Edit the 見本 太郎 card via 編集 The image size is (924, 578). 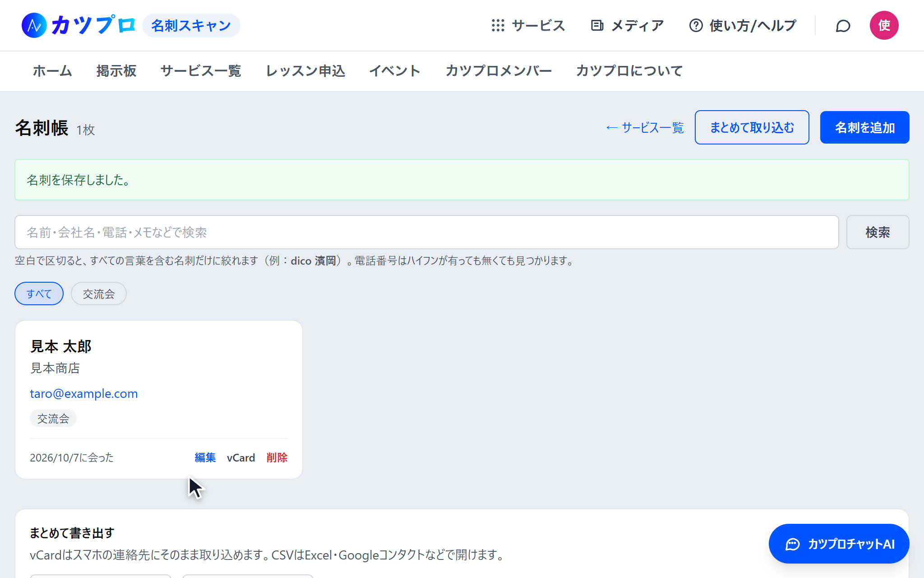pos(205,457)
